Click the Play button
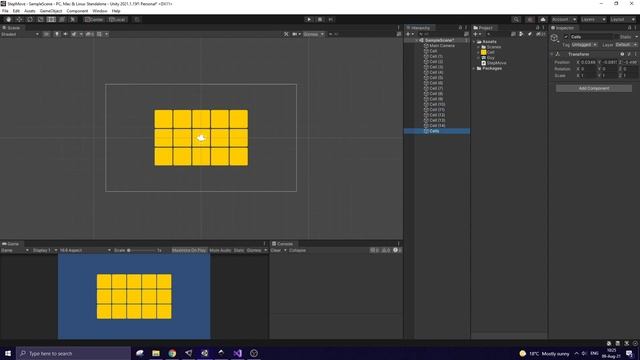Image resolution: width=640 pixels, height=360 pixels. coord(309,20)
